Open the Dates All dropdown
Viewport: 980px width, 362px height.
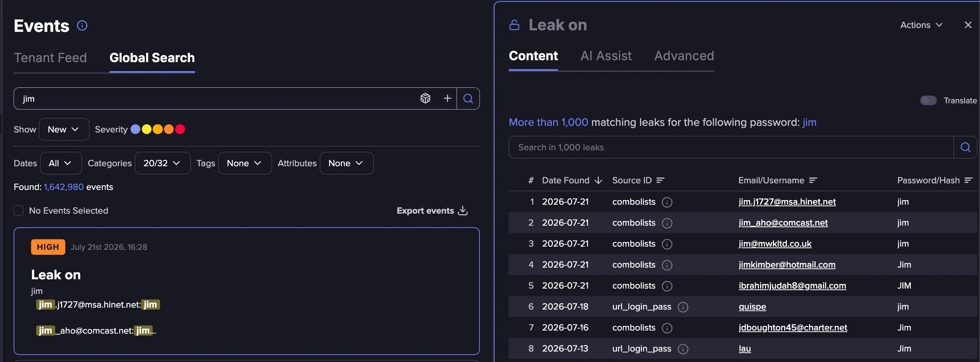[61, 163]
